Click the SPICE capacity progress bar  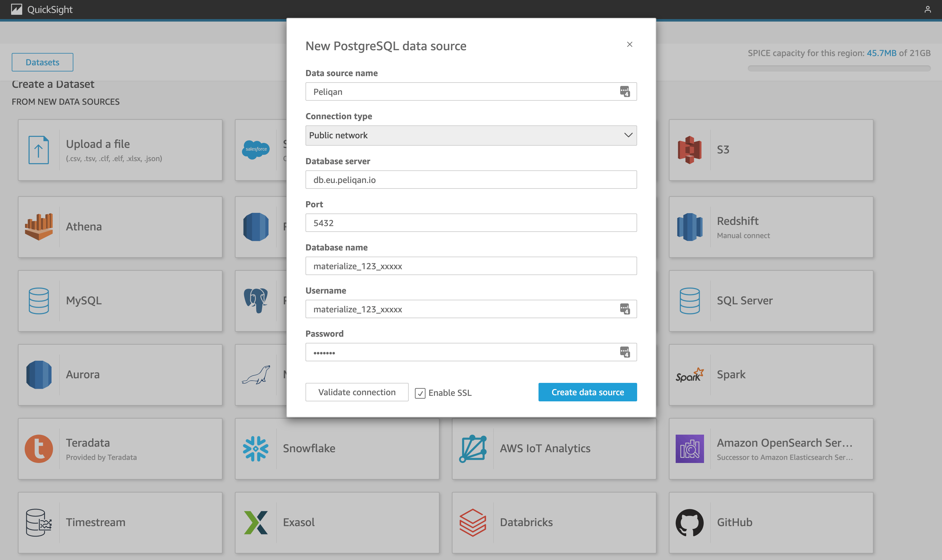click(839, 68)
